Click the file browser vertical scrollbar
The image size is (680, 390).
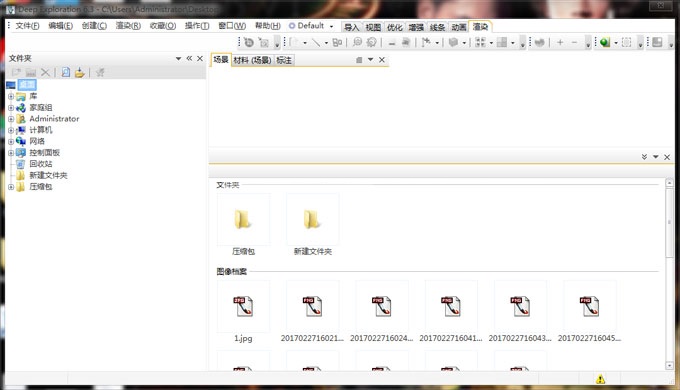(x=669, y=274)
